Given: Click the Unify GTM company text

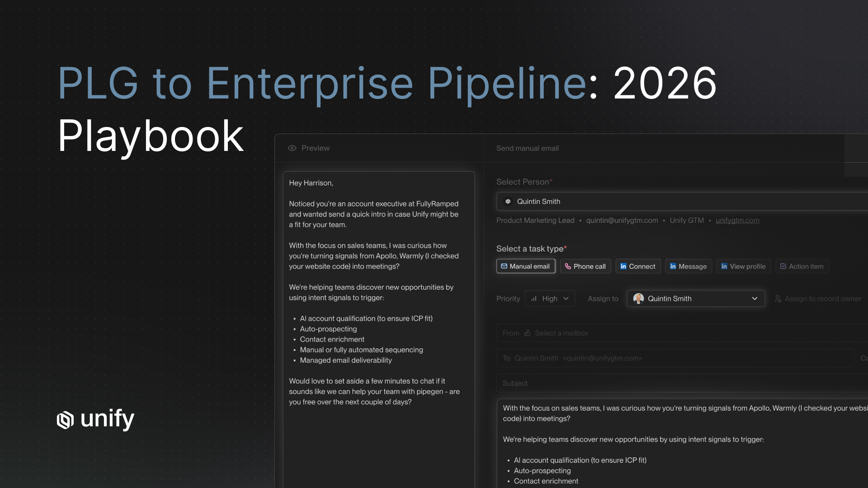Looking at the screenshot, I should click(687, 221).
